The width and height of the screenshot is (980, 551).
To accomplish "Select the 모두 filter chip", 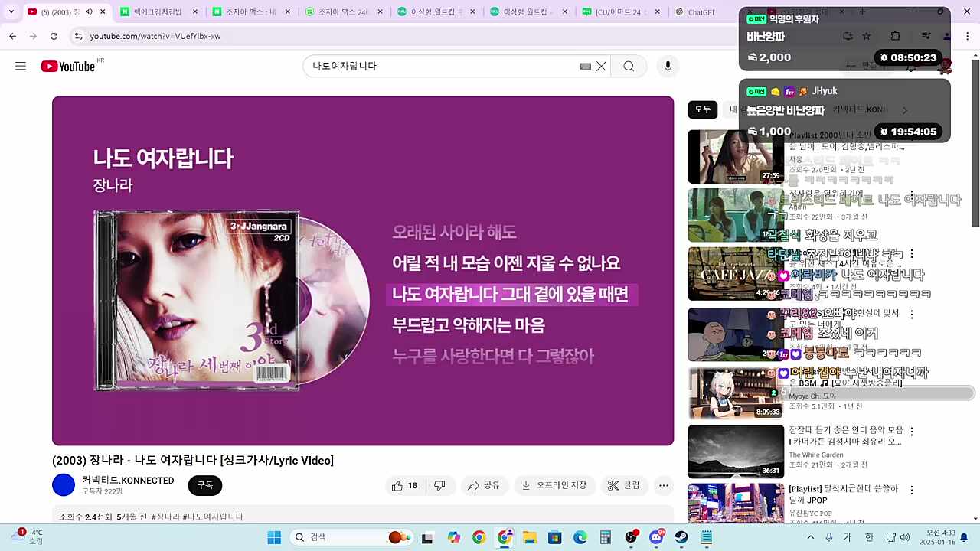I will (x=703, y=109).
